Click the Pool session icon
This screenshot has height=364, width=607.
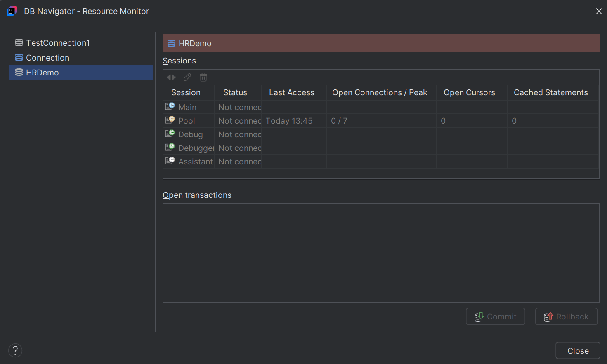[x=170, y=120]
